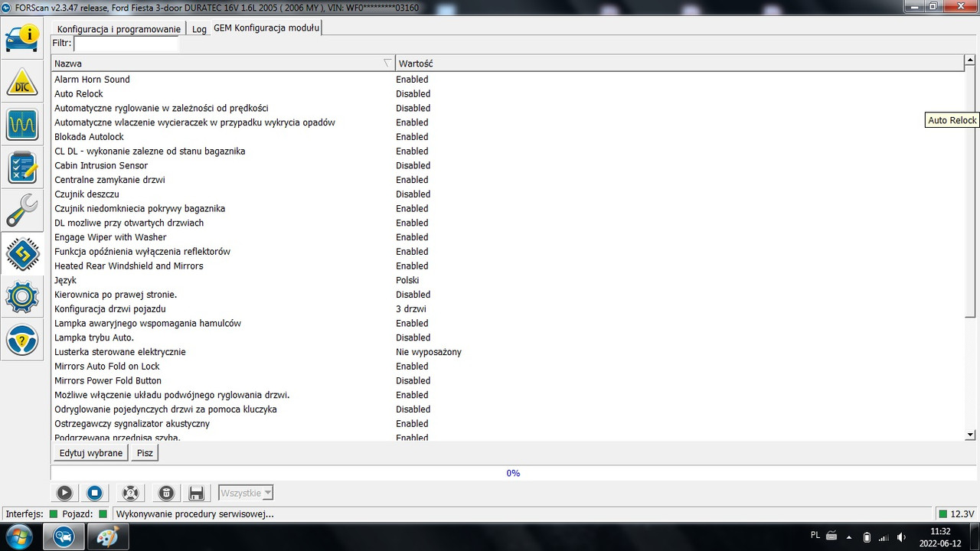980x551 pixels.
Task: Click the vertical scrollbar down arrow
Action: (970, 435)
